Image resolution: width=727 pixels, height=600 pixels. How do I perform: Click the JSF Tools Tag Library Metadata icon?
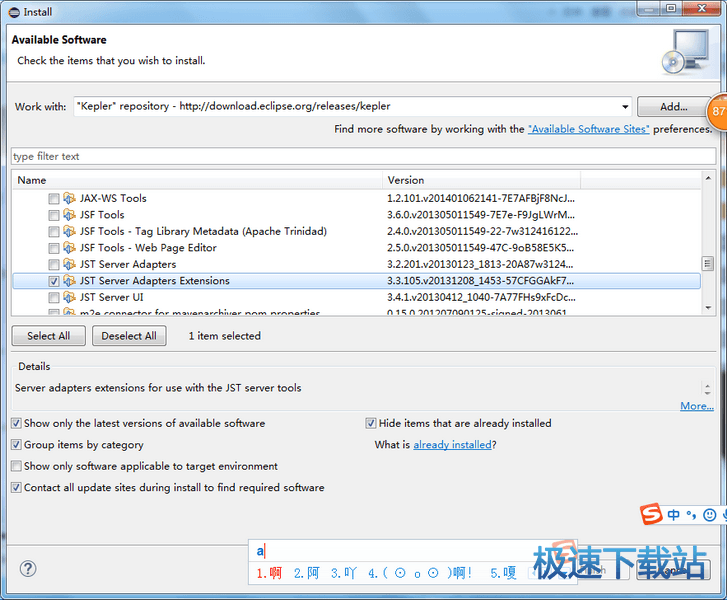point(69,231)
